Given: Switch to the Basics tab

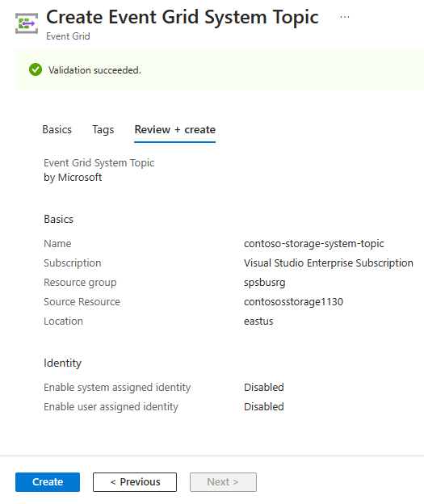Looking at the screenshot, I should 57,129.
